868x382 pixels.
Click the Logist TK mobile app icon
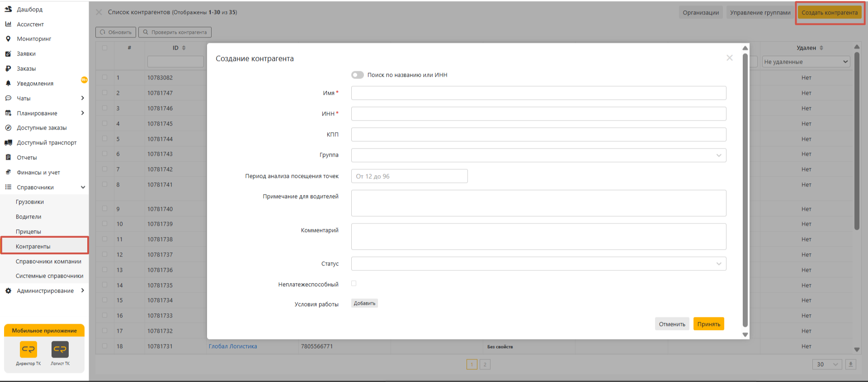pos(60,349)
